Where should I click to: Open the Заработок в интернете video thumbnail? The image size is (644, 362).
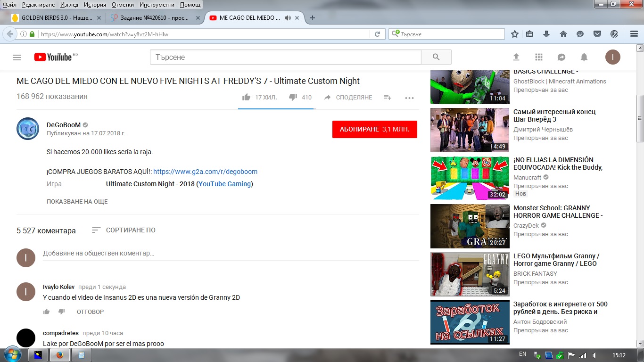[470, 322]
